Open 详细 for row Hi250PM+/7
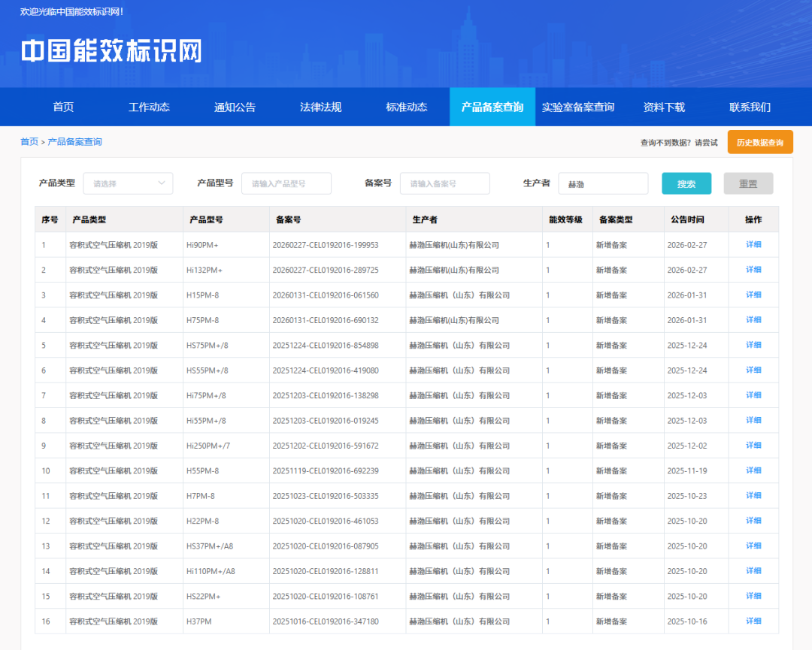This screenshot has width=812, height=650. [x=753, y=445]
